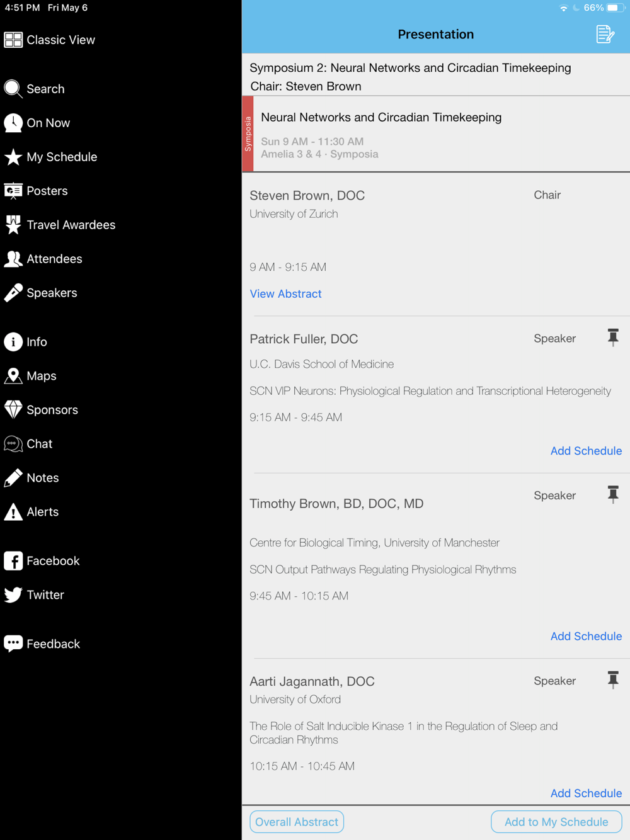Toggle pin for Timothy Brown's talk
This screenshot has height=840, width=630.
[x=613, y=494]
